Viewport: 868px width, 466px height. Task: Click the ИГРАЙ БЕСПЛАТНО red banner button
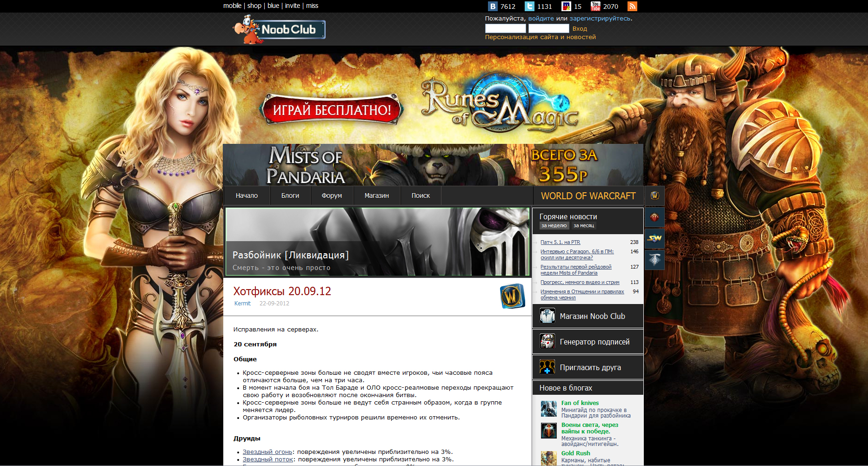[332, 110]
